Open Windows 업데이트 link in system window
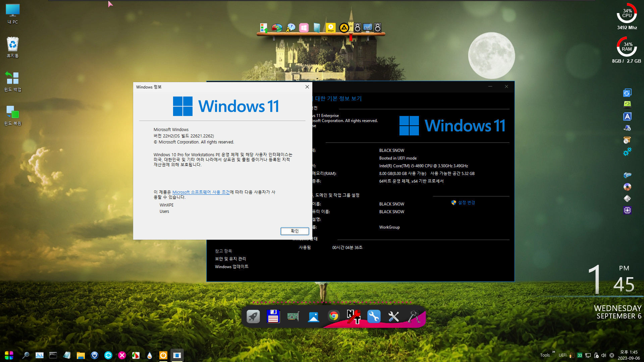 coord(231,266)
